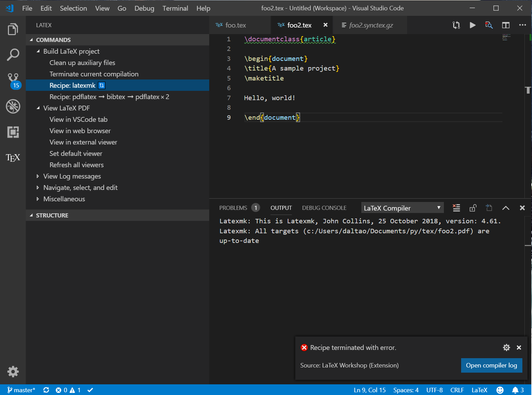The height and width of the screenshot is (395, 532).
Task: Close the foo2.tex tab
Action: coord(325,25)
